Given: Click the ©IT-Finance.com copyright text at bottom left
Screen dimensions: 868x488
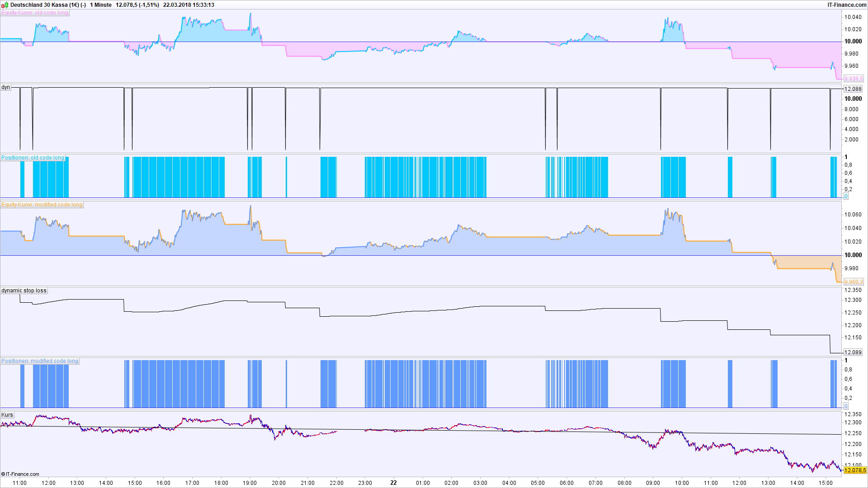Looking at the screenshot, I should [x=20, y=474].
